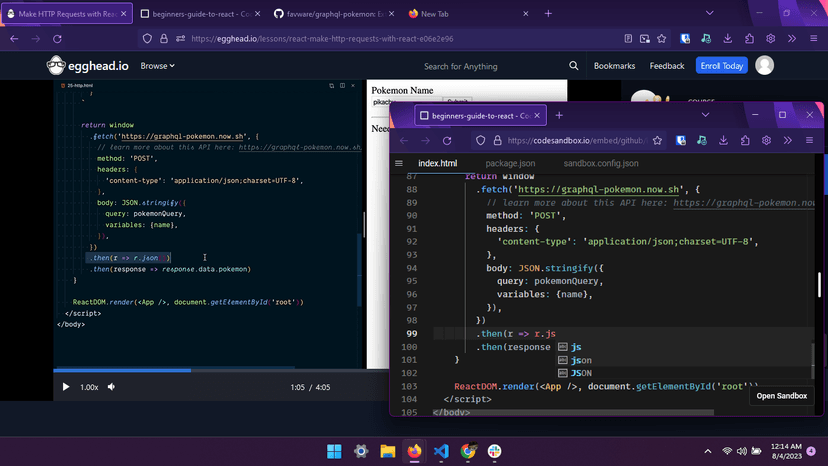List all tabs in the CodeSandbox window
Screen dimensions: 828x466
tap(704, 115)
